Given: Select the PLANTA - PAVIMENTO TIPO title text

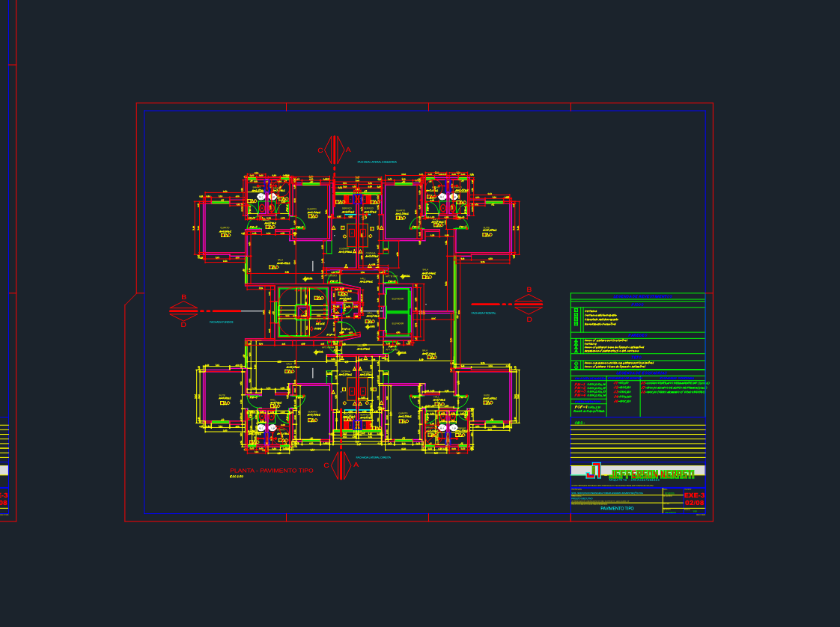Looking at the screenshot, I should pos(272,470).
